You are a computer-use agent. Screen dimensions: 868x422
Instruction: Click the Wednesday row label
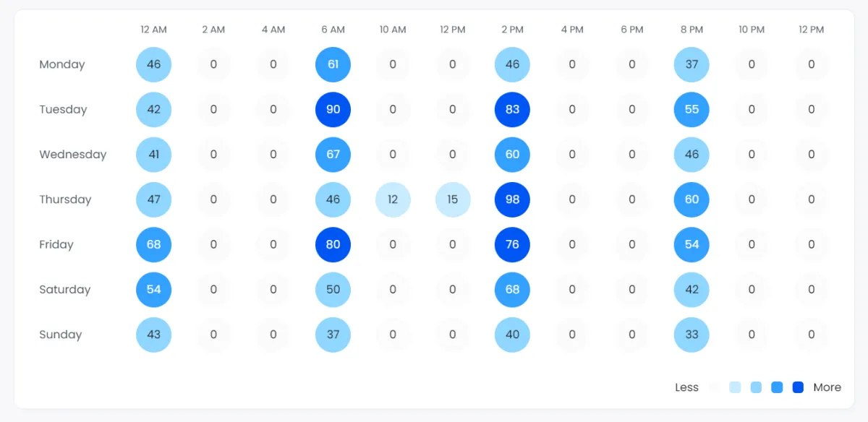point(72,155)
